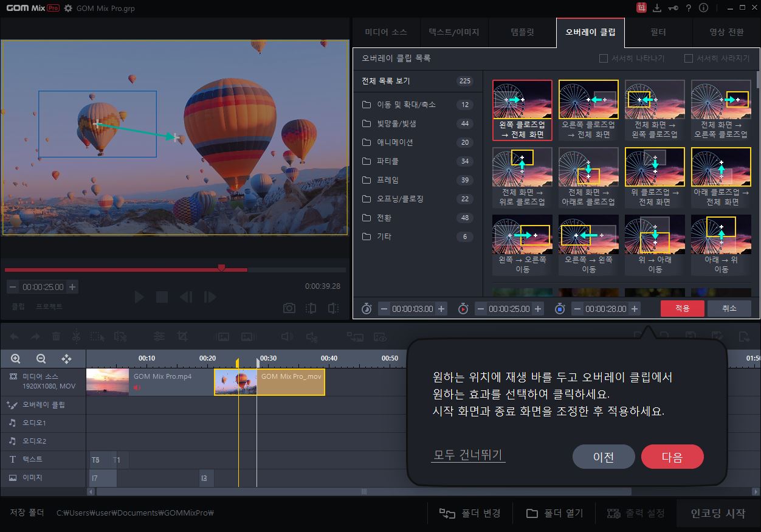Stop the preview playback
The image size is (761, 532).
[162, 297]
